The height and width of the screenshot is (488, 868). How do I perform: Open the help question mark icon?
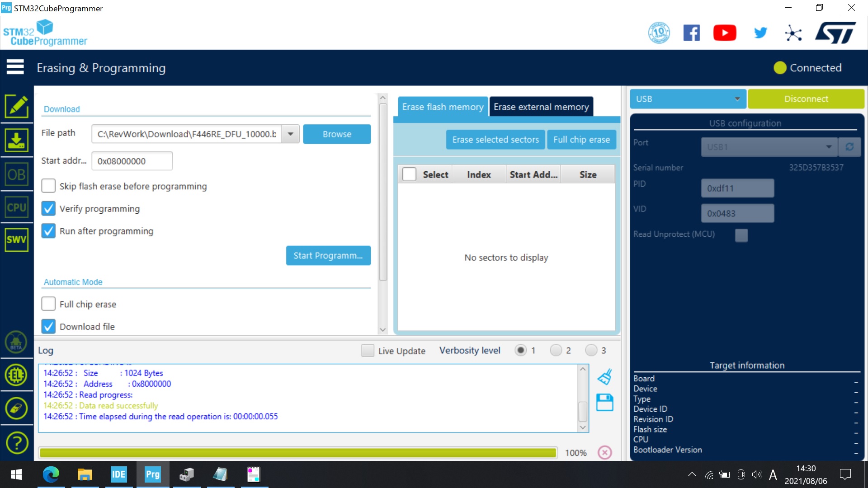[16, 443]
